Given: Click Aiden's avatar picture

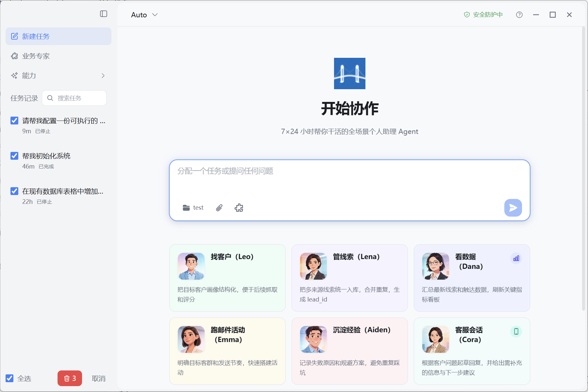Looking at the screenshot, I should (x=313, y=339).
